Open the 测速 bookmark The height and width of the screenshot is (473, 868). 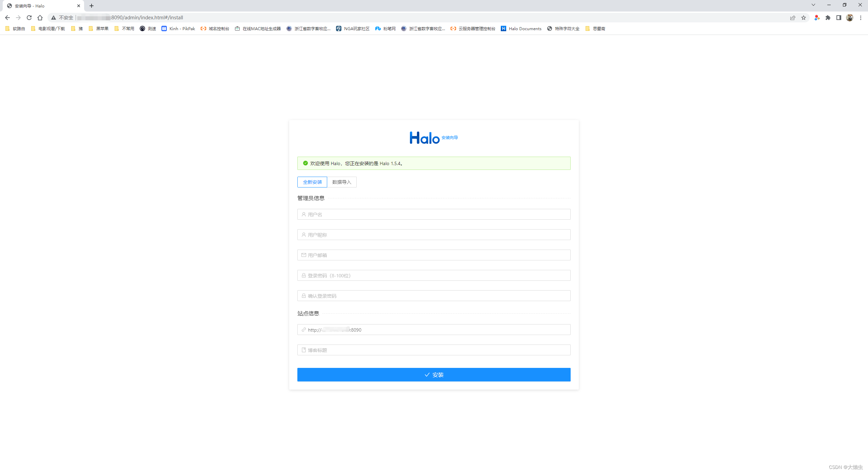coord(148,28)
